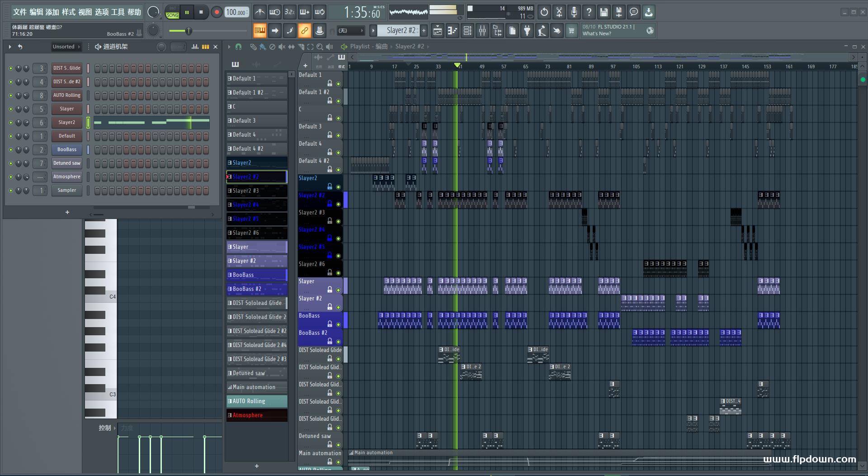Mute playlist track BooBass green LED

338,324
